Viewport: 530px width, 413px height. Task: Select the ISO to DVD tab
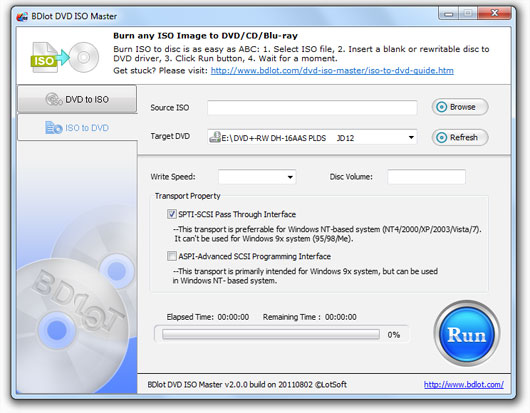coord(77,128)
